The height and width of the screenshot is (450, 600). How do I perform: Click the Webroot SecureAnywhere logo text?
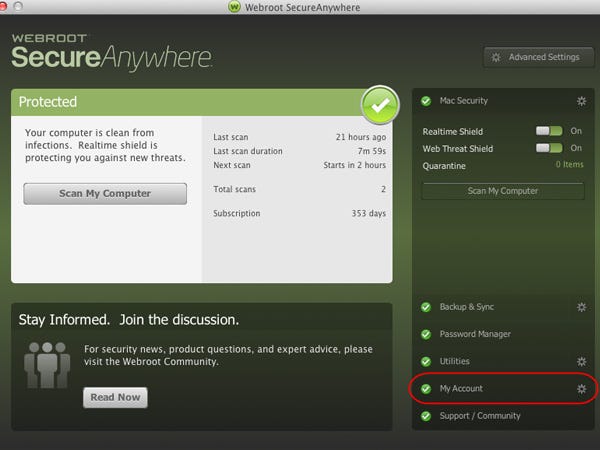111,52
